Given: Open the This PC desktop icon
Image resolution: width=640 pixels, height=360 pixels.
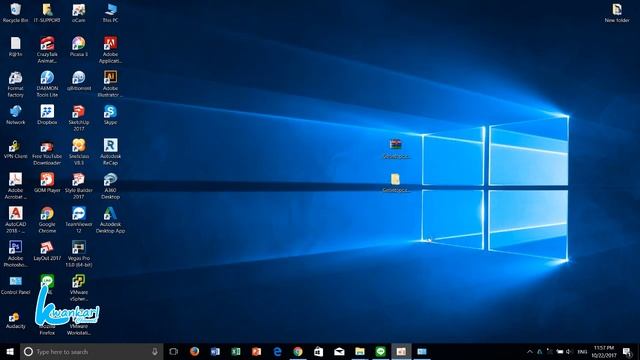Looking at the screenshot, I should coord(110,12).
